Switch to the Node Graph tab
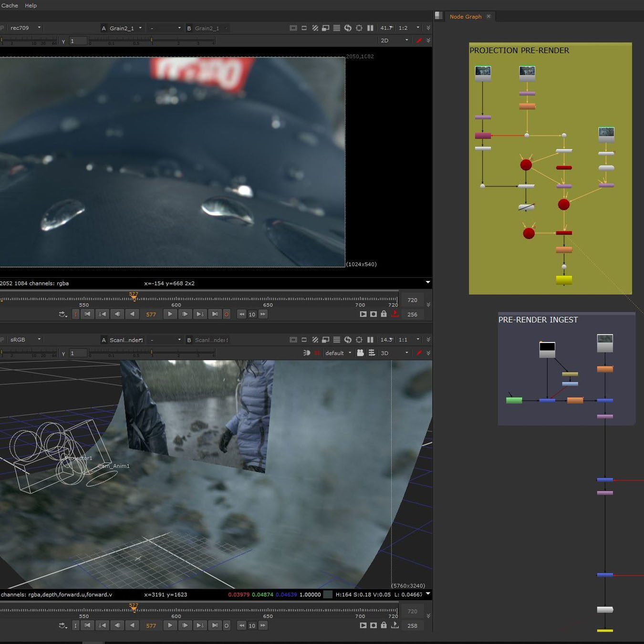Viewport: 644px width, 644px height. coord(466,17)
